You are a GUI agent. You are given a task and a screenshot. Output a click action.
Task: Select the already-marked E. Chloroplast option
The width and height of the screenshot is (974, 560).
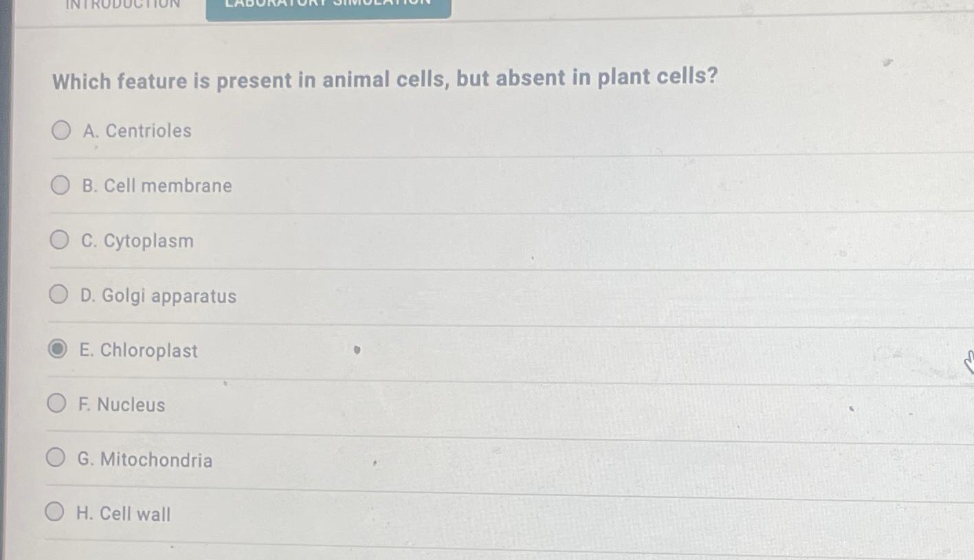(x=58, y=350)
